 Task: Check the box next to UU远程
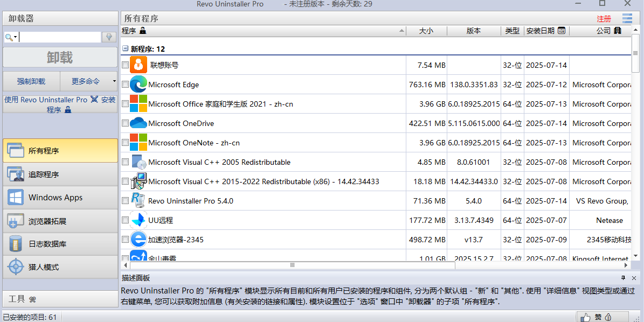(x=125, y=220)
